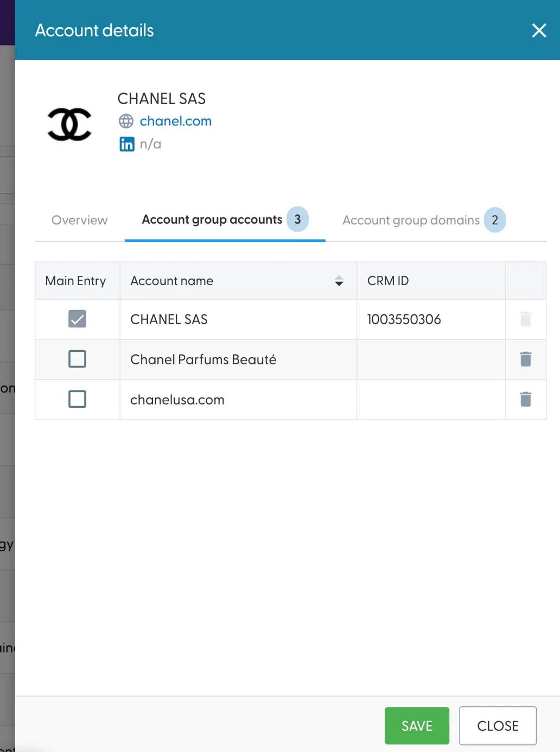Open the chanel.com link
The image size is (560, 752).
click(176, 121)
